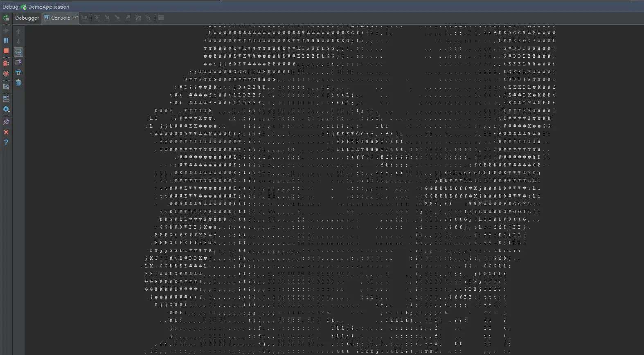Screen dimensions: 644x355
Task: Open the View Breakpoints dialog
Action: [x=6, y=63]
